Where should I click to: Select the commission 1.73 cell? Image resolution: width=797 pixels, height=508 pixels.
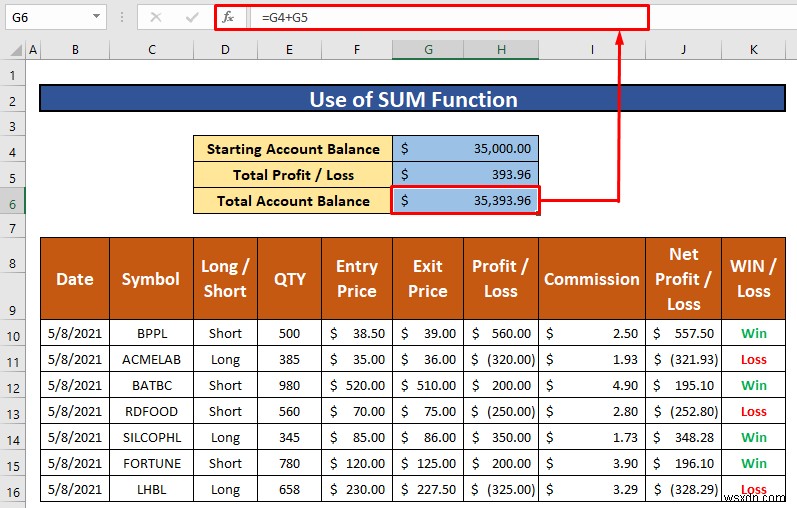(592, 437)
